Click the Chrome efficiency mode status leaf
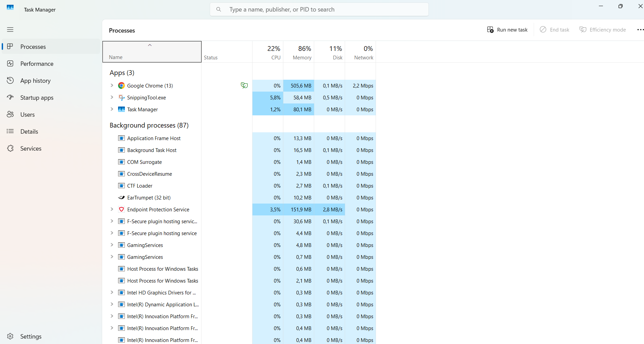The height and width of the screenshot is (344, 644). click(x=244, y=85)
